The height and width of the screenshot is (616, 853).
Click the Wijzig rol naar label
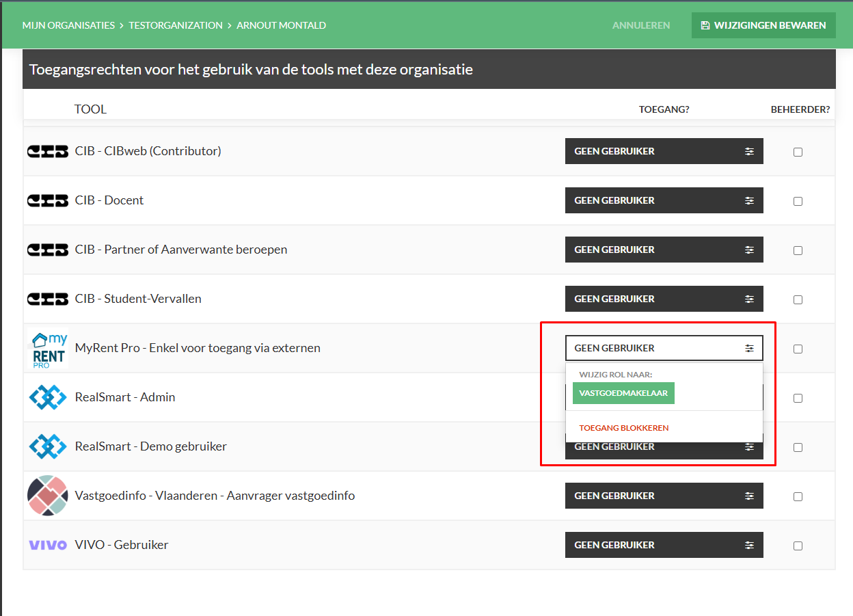(x=616, y=375)
